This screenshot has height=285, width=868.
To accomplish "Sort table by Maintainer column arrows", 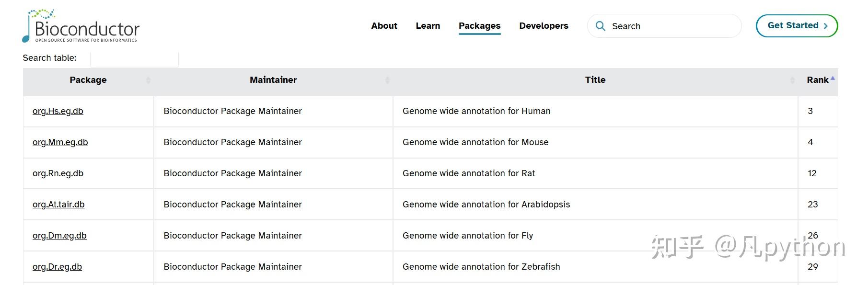I will (387, 80).
